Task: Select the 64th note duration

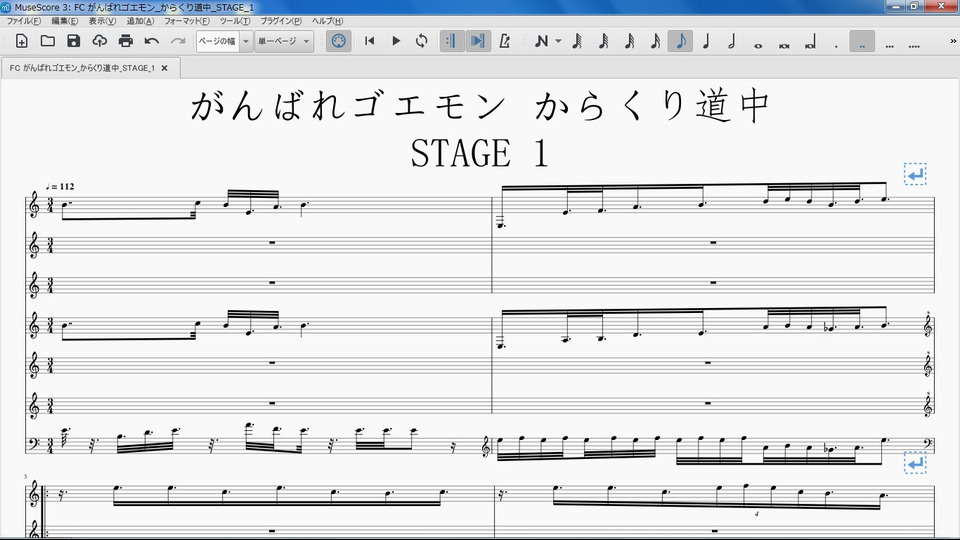Action: [x=603, y=41]
